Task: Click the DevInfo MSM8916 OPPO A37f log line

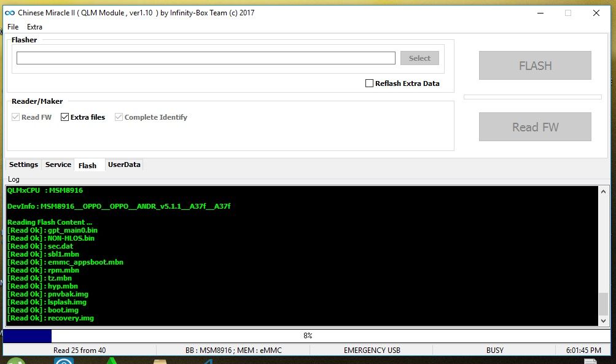Action: pyautogui.click(x=119, y=206)
